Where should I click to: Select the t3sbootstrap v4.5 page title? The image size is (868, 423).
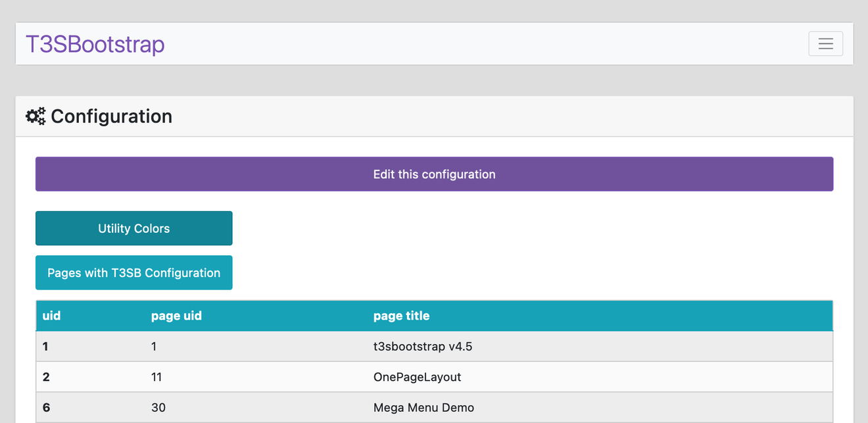tap(423, 346)
